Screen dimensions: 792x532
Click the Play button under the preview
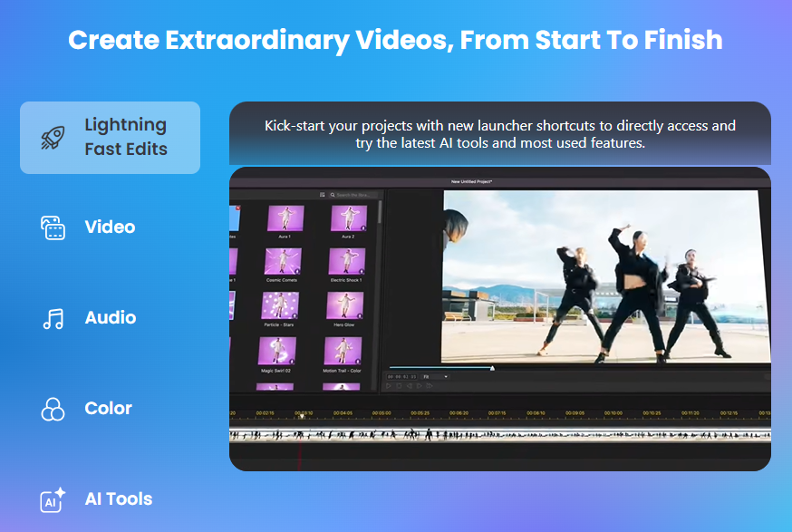pyautogui.click(x=389, y=385)
